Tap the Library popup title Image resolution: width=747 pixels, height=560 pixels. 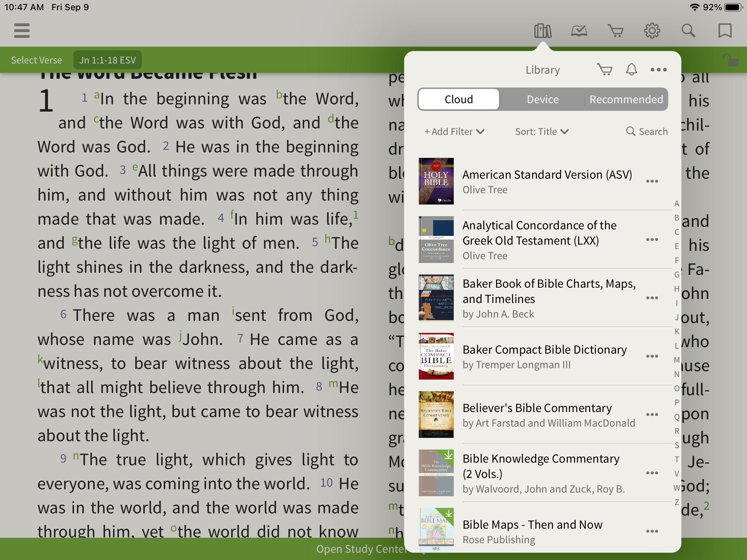coord(543,70)
